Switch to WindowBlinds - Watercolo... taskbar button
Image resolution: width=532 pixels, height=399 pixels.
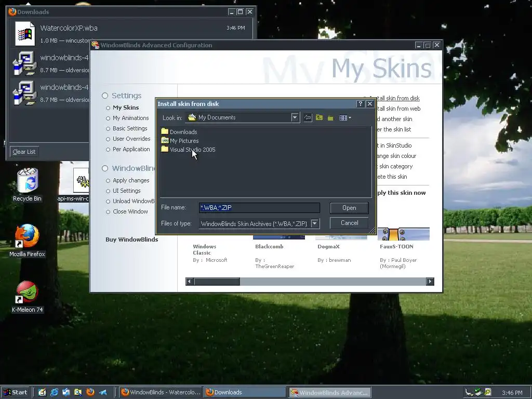(x=161, y=392)
